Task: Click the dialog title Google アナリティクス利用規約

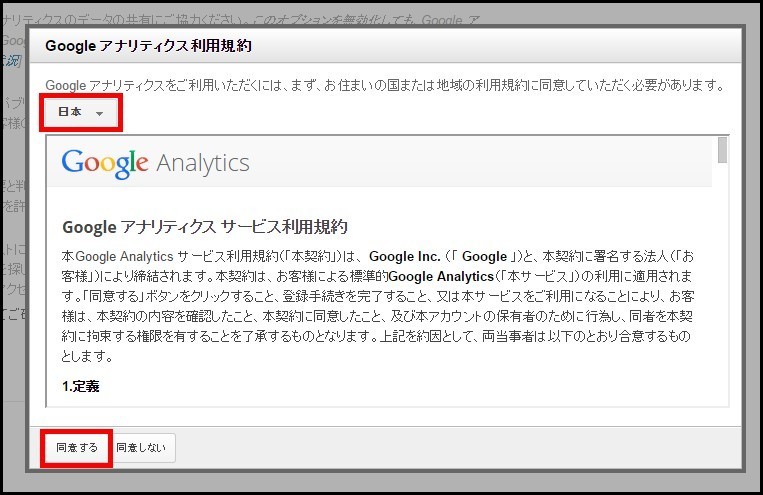Action: click(148, 46)
